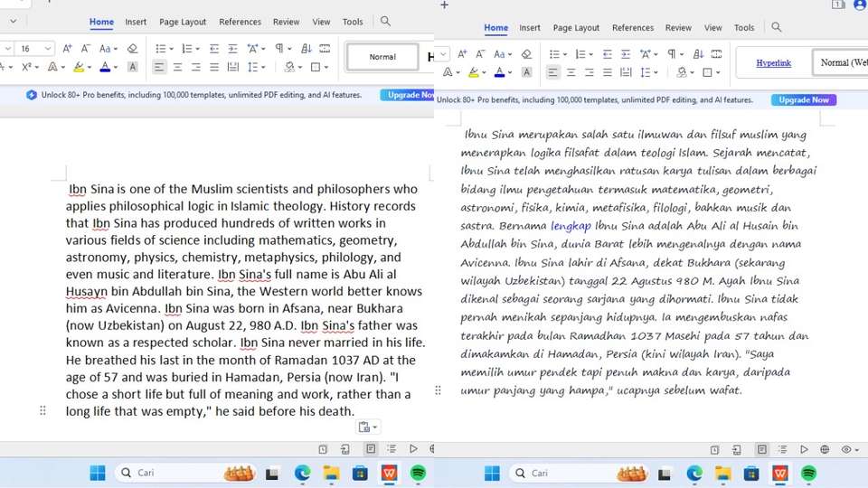
Task: Open search icon in right window ribbon
Action: [777, 27]
